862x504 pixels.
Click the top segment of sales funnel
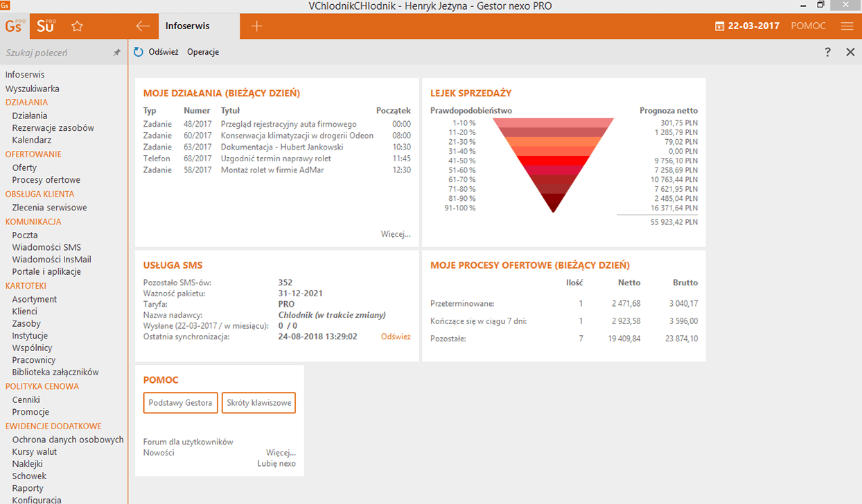tap(553, 123)
